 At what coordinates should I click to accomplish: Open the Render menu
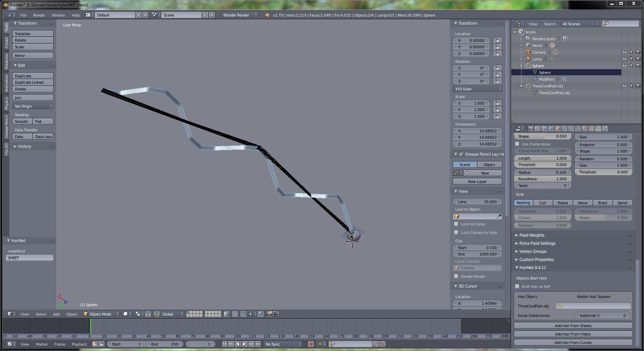[x=39, y=15]
